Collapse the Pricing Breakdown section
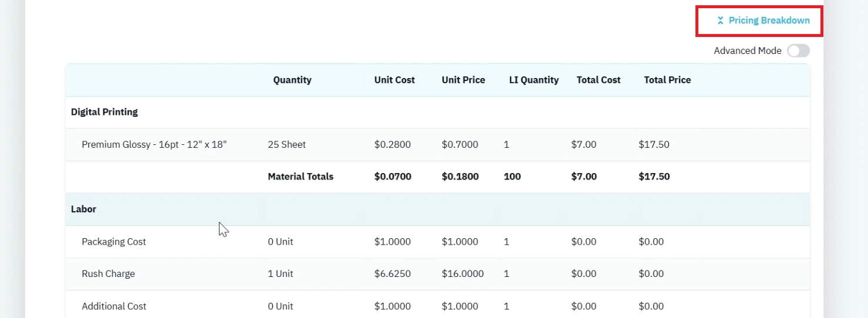The height and width of the screenshot is (318, 868). click(x=763, y=21)
